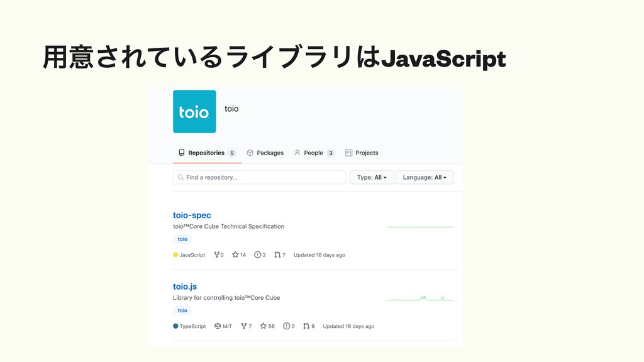Viewport: 644px width, 362px height.
Task: Open toio.js issues icon showing 0
Action: (286, 326)
